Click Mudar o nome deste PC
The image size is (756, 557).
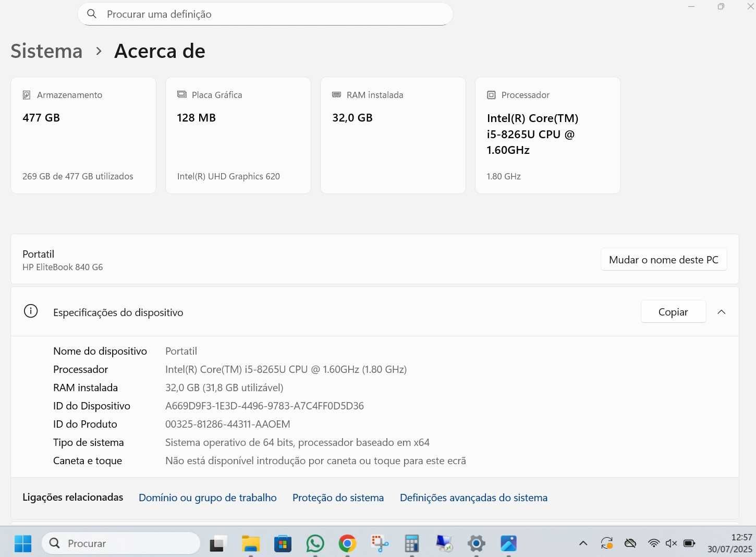[x=664, y=260]
